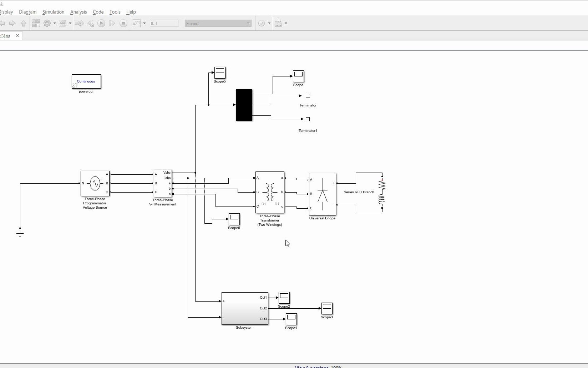The width and height of the screenshot is (588, 368).
Task: Open the Diagram menu
Action: tap(28, 12)
